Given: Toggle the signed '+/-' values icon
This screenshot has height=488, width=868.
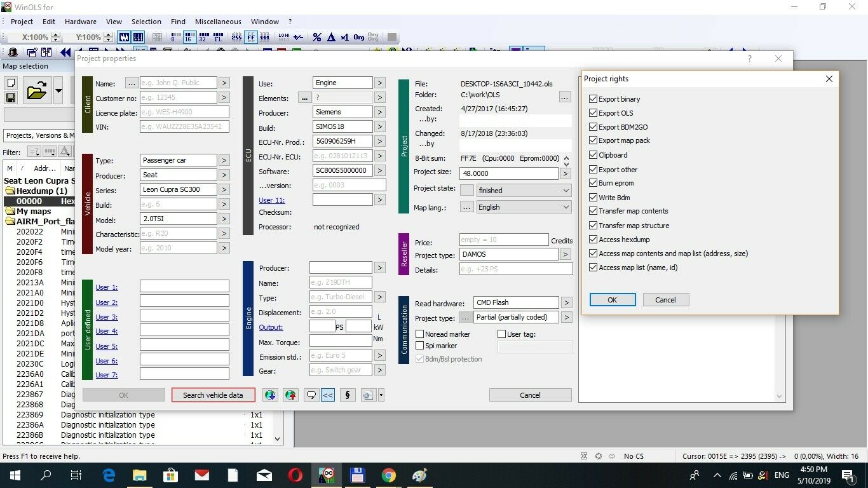Looking at the screenshot, I should coord(299,37).
